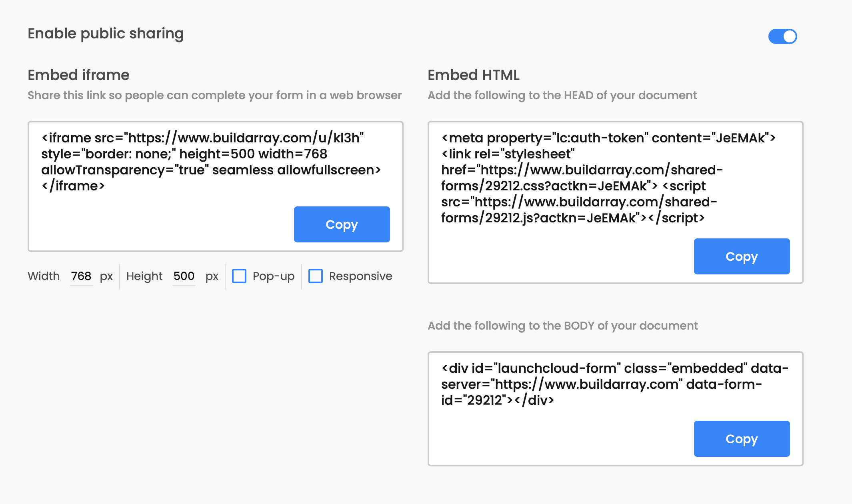852x504 pixels.
Task: Click the Enable public sharing label
Action: 106,34
